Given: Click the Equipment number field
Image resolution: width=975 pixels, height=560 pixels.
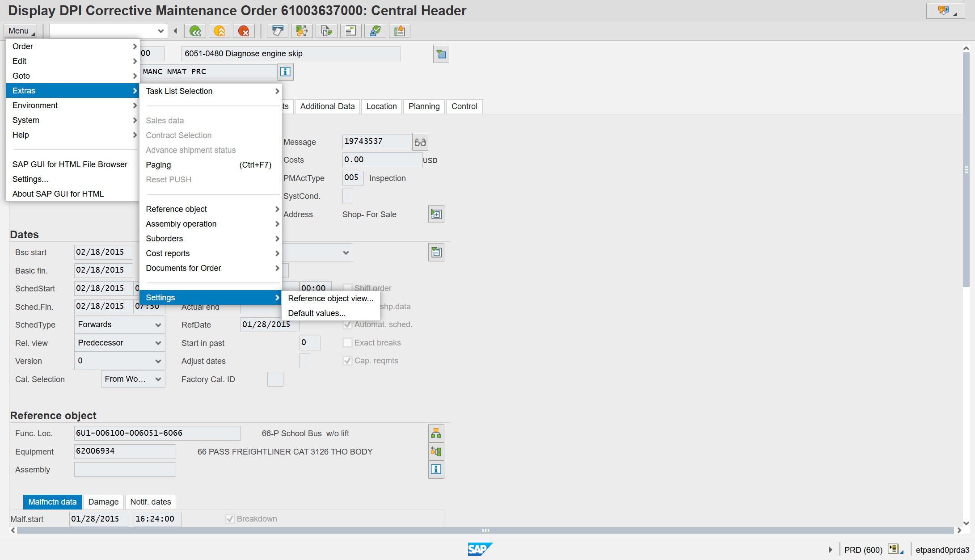Looking at the screenshot, I should (125, 451).
